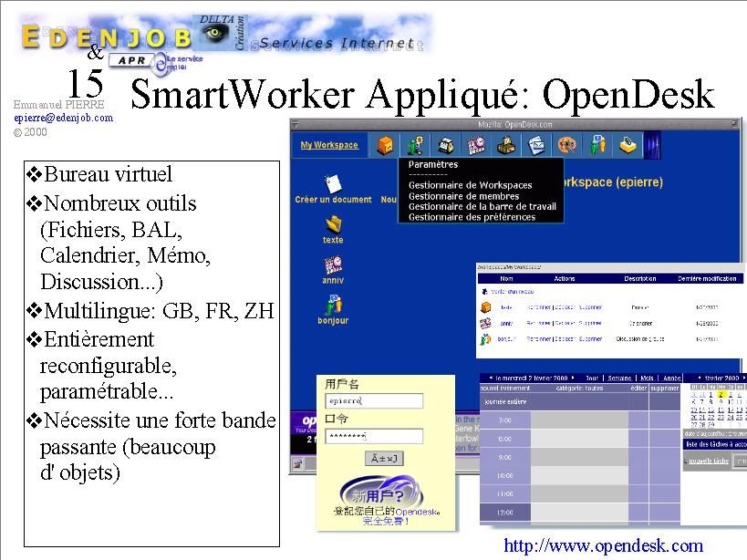The width and height of the screenshot is (747, 560).
Task: Click the Opendesk registration link in login box
Action: pyautogui.click(x=417, y=513)
